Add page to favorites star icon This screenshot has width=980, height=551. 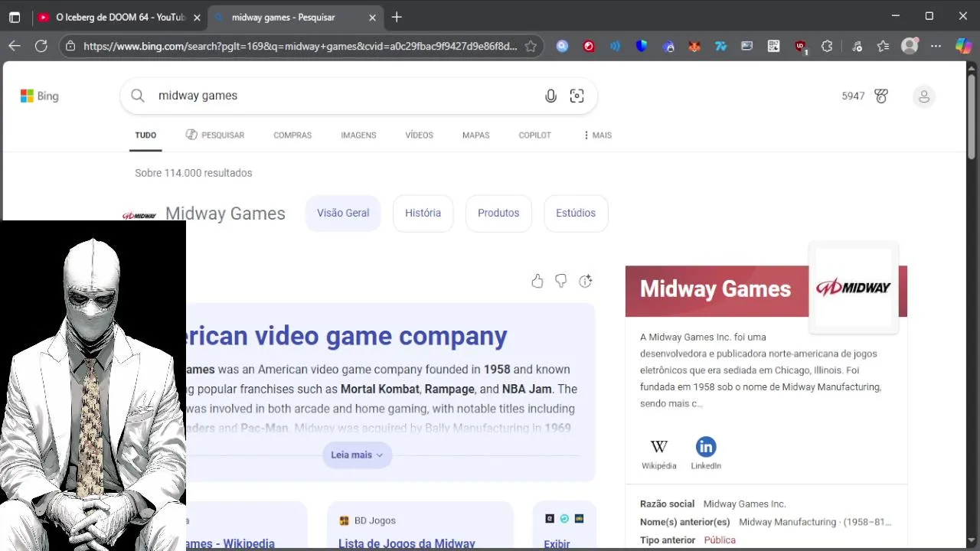point(531,46)
